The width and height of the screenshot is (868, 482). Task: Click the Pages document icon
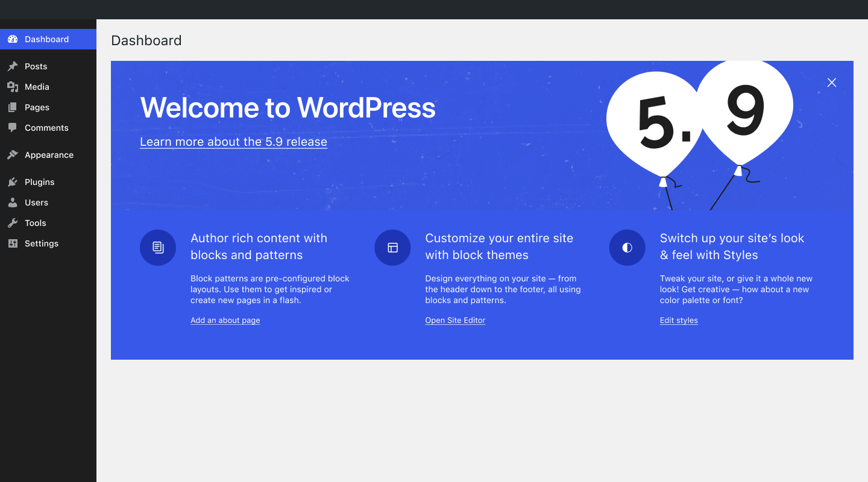(x=13, y=107)
